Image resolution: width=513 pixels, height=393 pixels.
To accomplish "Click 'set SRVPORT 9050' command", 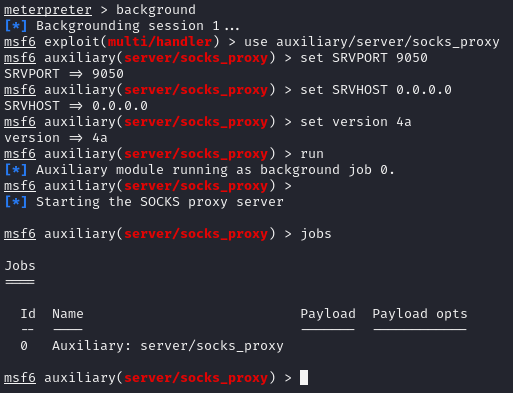I will (x=364, y=58).
